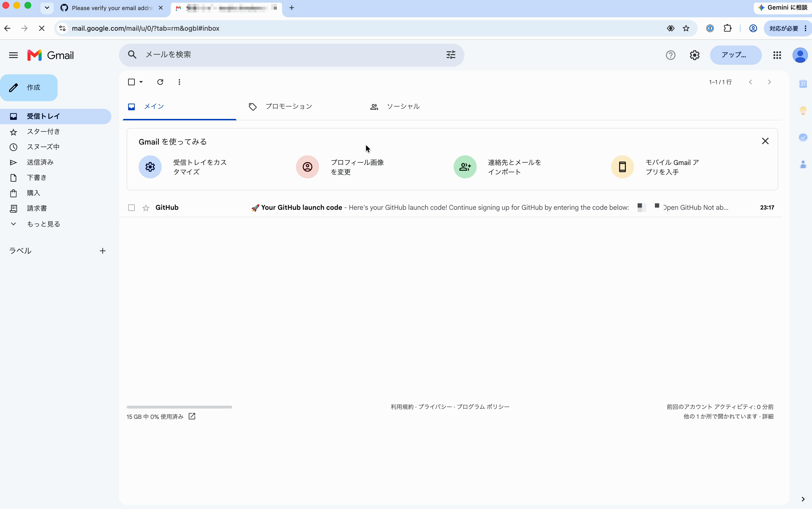
Task: Open the プライバシー link
Action: tap(435, 407)
